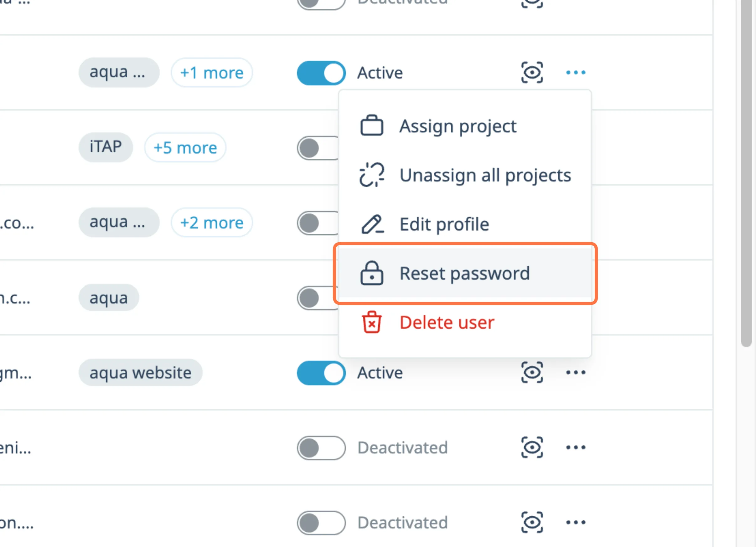Click the red trash icon for Delete user
This screenshot has height=547, width=756.
pos(371,322)
